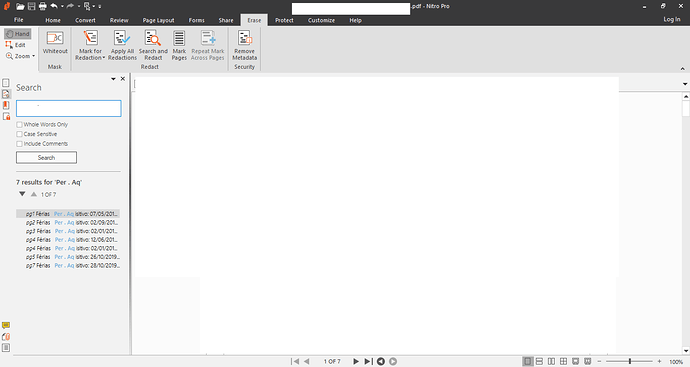Go to the next page
Image resolution: width=690 pixels, height=367 pixels.
point(356,361)
